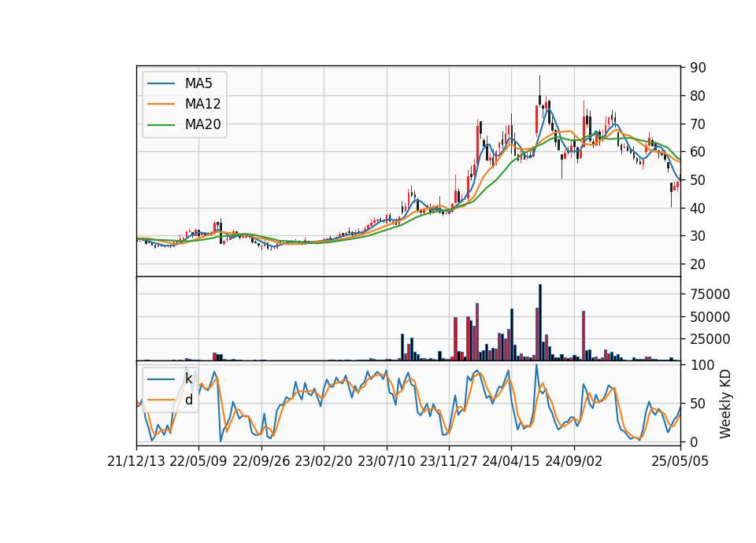Click the blue MA5 legend line sample
Screen dimensions: 756x543
[161, 84]
